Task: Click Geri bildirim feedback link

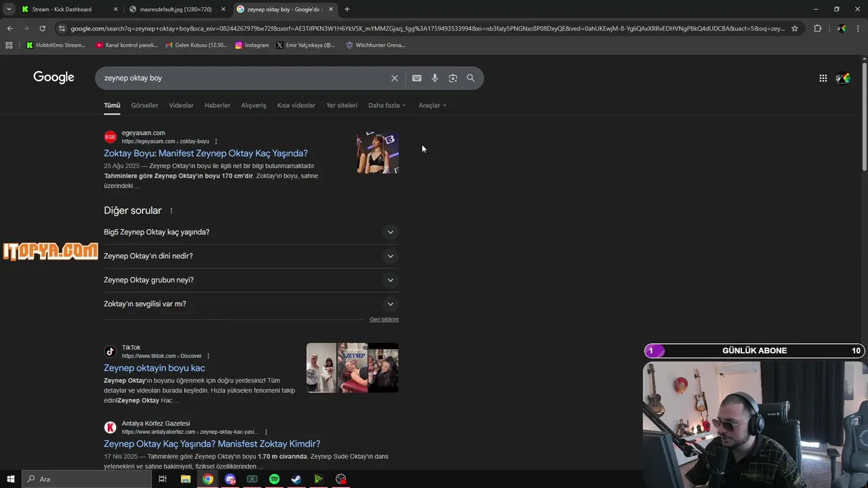Action: (x=384, y=319)
